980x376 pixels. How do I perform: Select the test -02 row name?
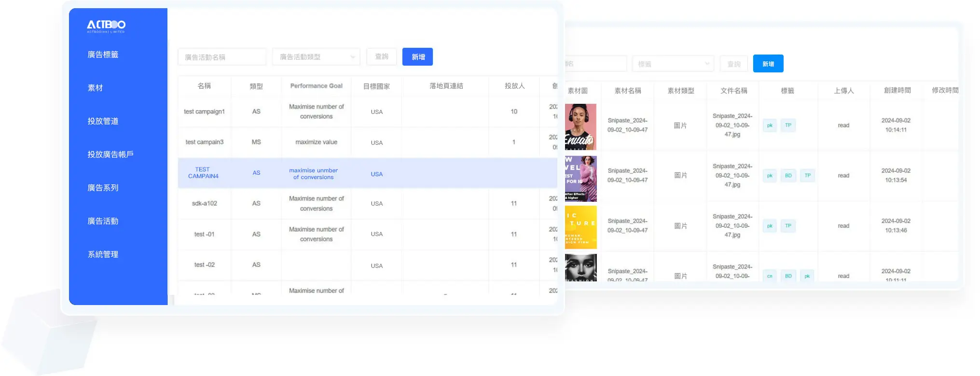(204, 265)
